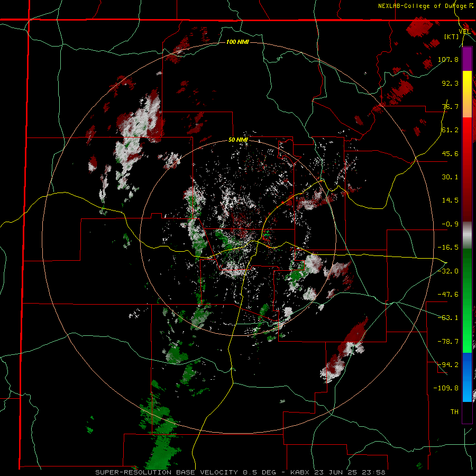The height and width of the screenshot is (476, 476).
Task: Click the -16.5 velocity scale value
Action: [448, 248]
